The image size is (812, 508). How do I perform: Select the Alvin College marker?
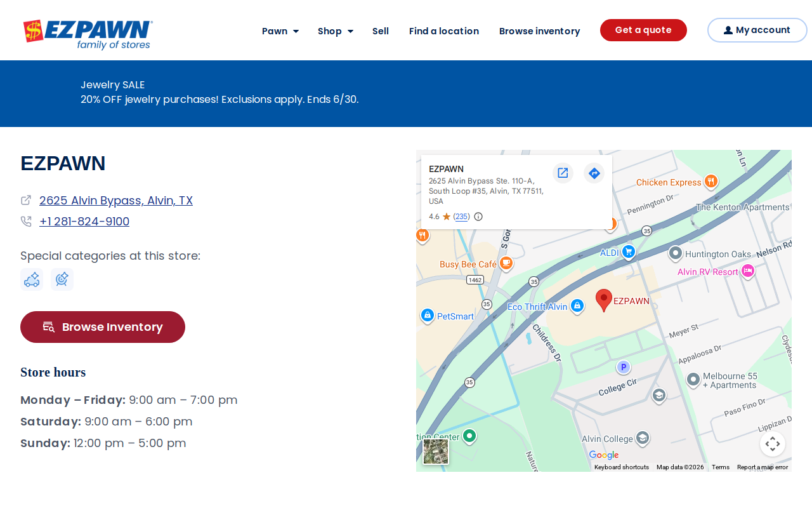click(x=643, y=438)
